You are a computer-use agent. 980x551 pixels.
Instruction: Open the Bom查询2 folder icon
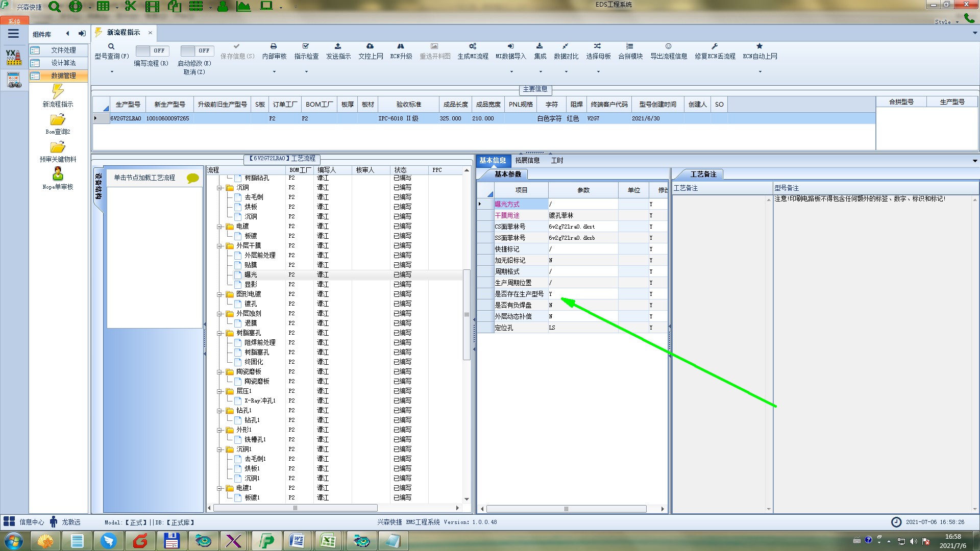(58, 120)
